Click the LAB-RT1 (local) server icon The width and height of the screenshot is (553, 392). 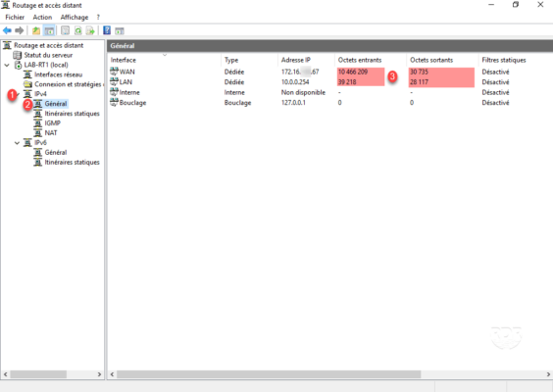(18, 65)
